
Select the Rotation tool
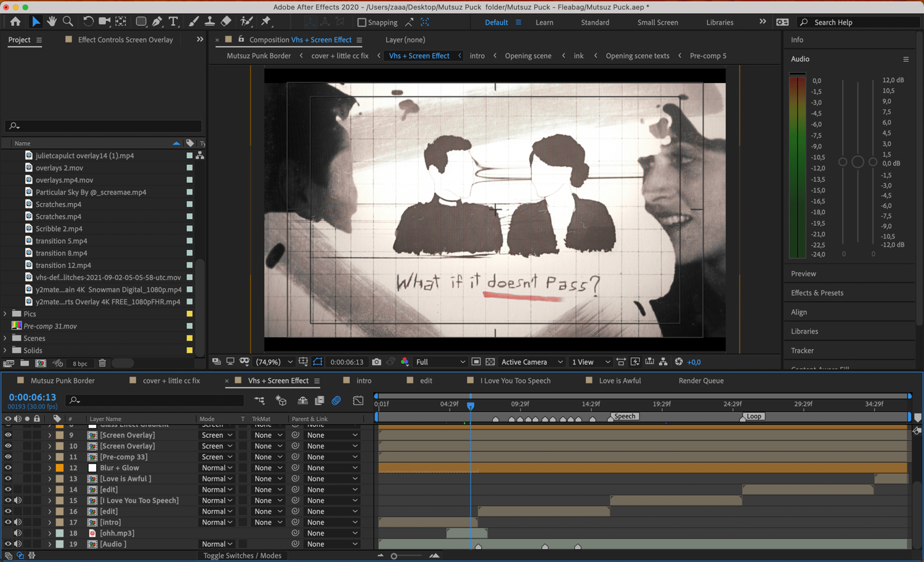88,22
